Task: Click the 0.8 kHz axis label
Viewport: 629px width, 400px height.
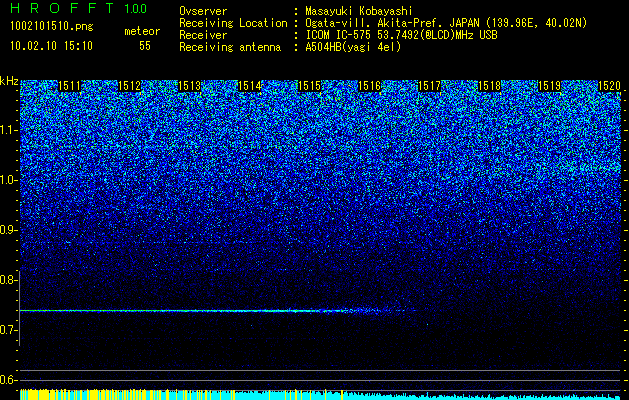Action: point(9,280)
